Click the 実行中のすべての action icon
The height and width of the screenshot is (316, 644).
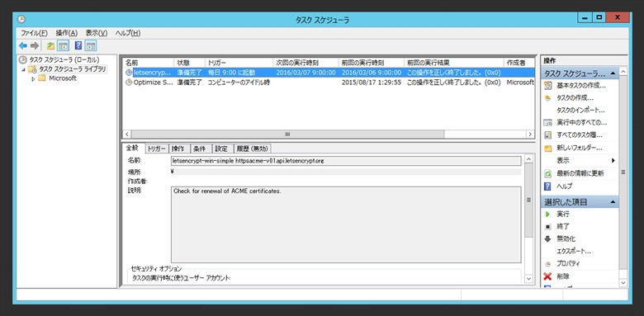tap(548, 122)
